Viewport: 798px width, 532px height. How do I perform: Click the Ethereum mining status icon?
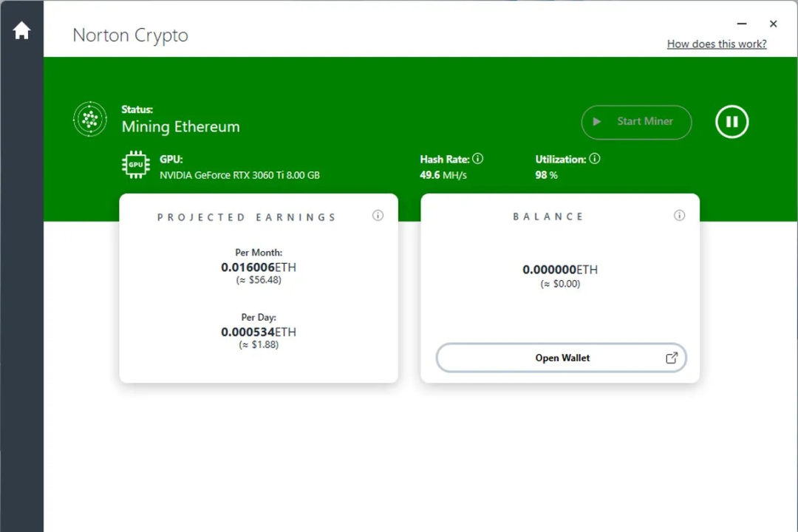click(90, 119)
